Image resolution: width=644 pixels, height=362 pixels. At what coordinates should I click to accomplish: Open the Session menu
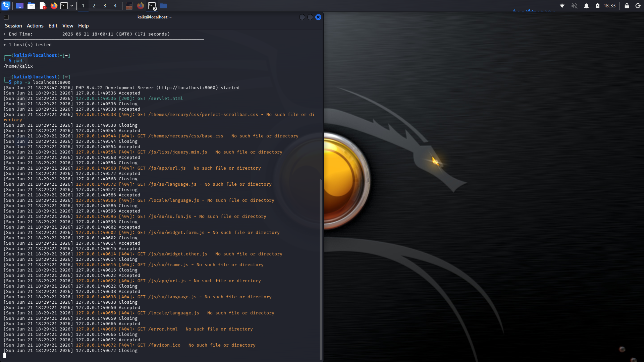(x=13, y=26)
